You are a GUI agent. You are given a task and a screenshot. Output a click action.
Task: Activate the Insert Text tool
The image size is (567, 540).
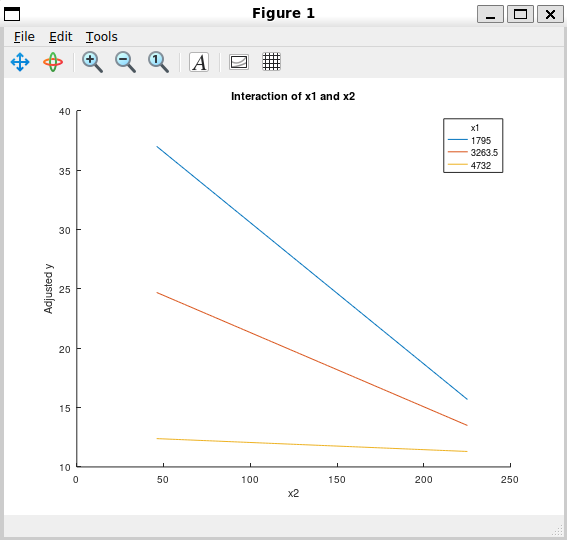[199, 62]
